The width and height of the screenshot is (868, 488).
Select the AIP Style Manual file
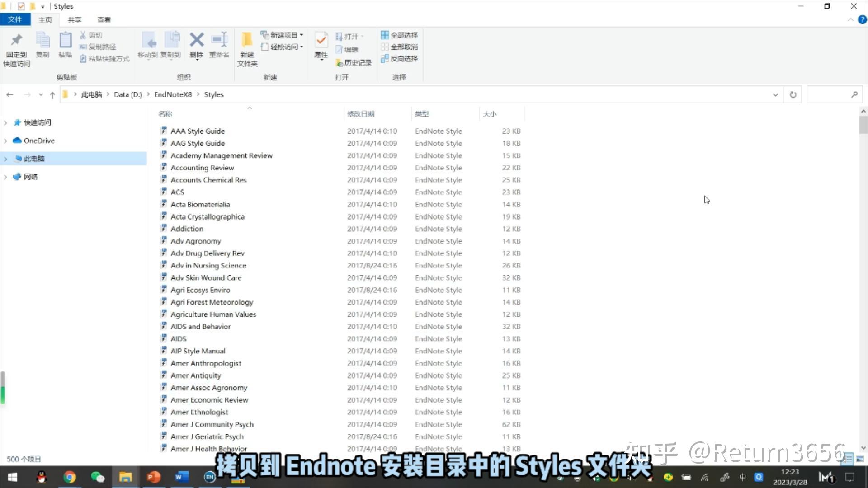tap(198, 351)
